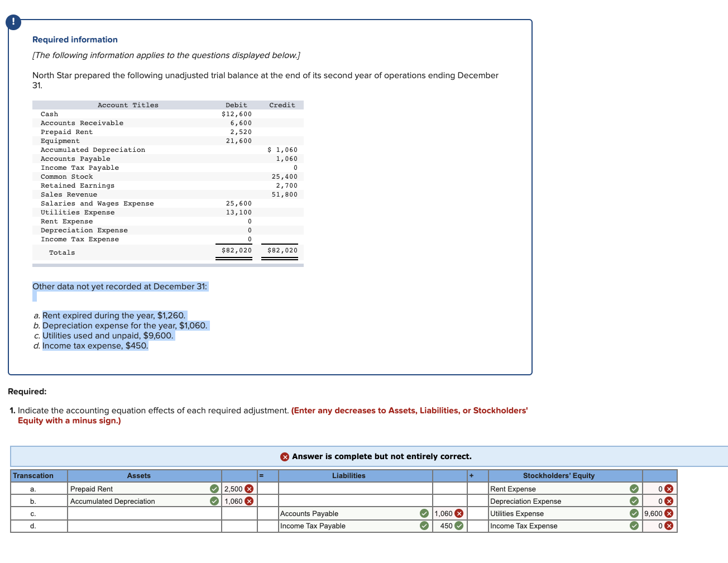Click green check next to Income Tax Payable answer
Screen dimensions: 728x563
424,526
